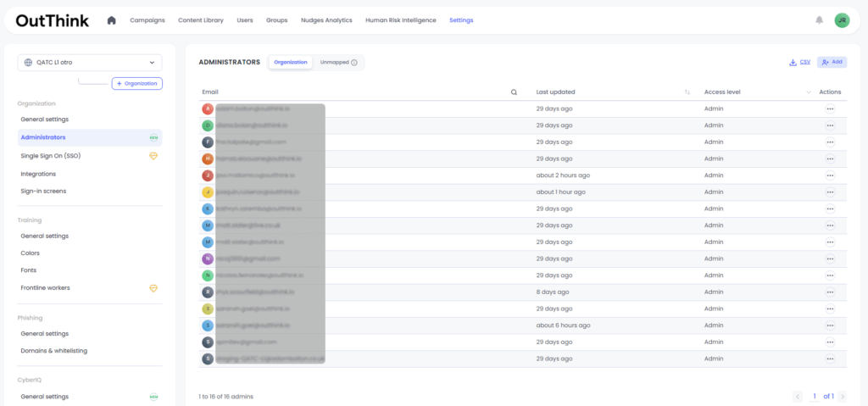This screenshot has width=868, height=406.
Task: Open Integrations in sidebar
Action: click(x=39, y=174)
